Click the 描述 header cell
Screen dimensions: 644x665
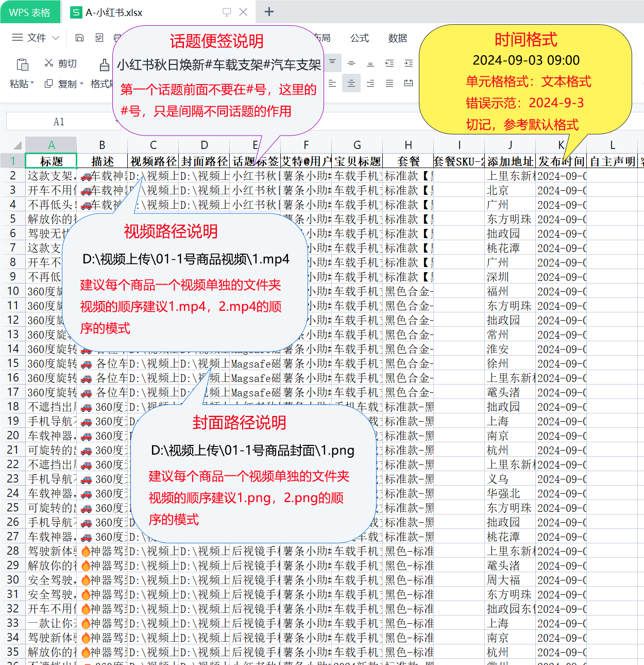tap(102, 161)
